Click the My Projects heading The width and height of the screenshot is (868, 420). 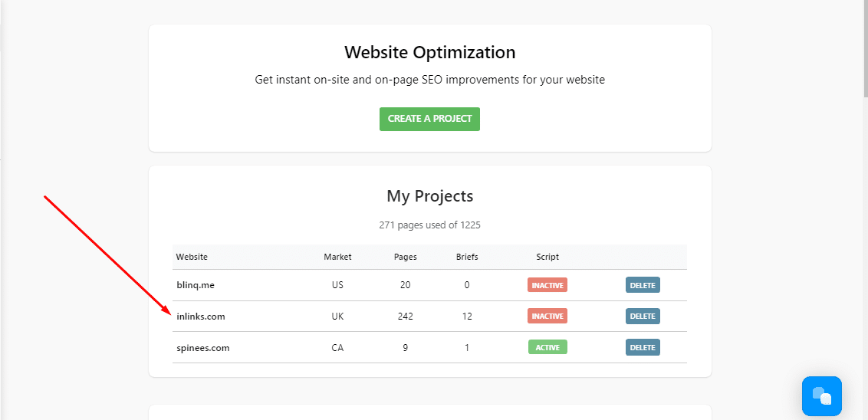(x=429, y=196)
